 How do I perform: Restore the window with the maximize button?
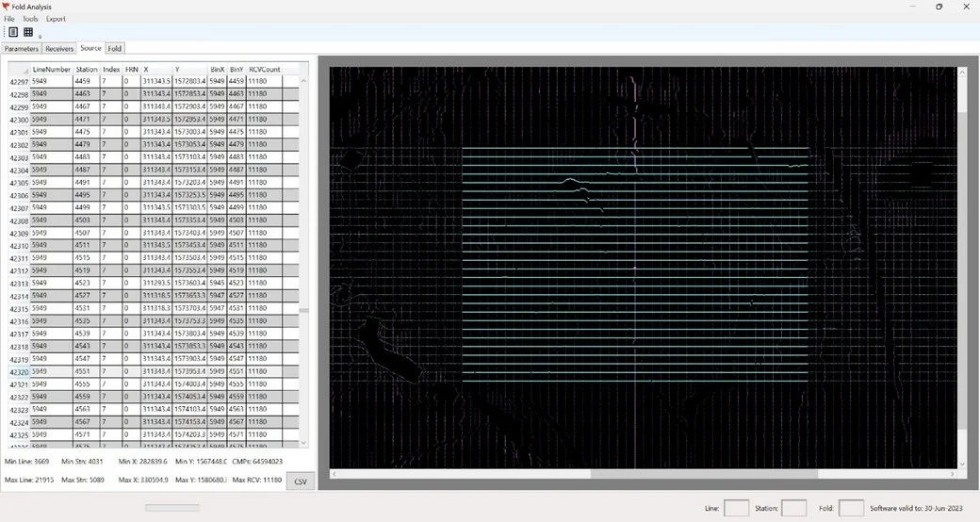coord(939,7)
